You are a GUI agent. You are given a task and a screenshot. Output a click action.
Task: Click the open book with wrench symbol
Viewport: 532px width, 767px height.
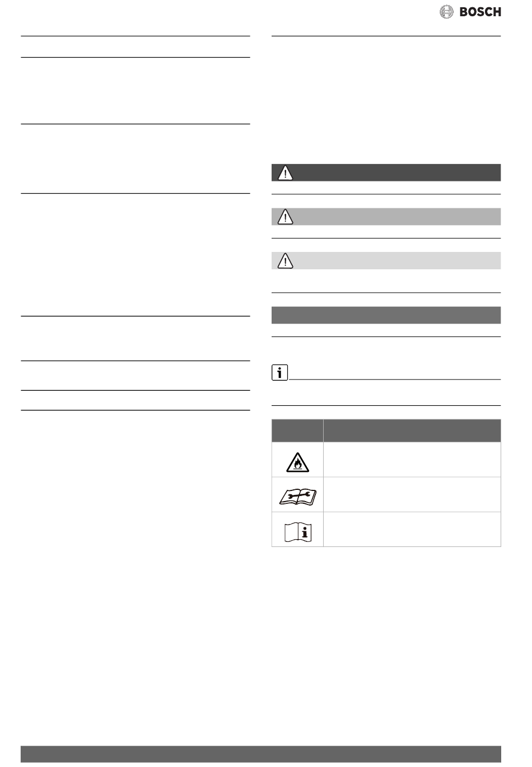point(297,495)
